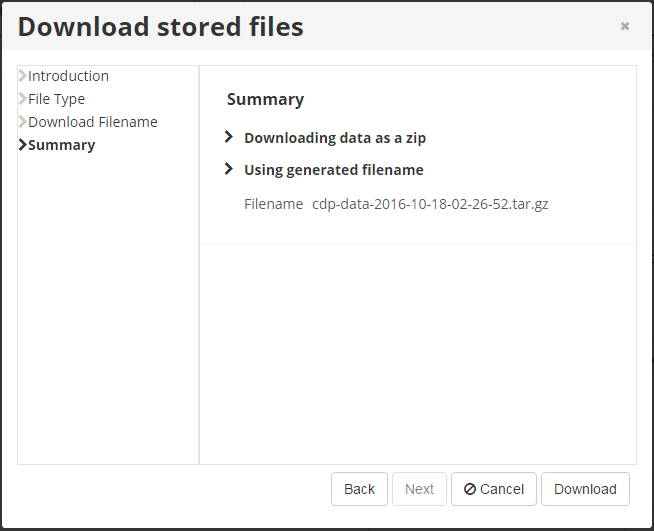Start the download with the Download button

pyautogui.click(x=585, y=489)
